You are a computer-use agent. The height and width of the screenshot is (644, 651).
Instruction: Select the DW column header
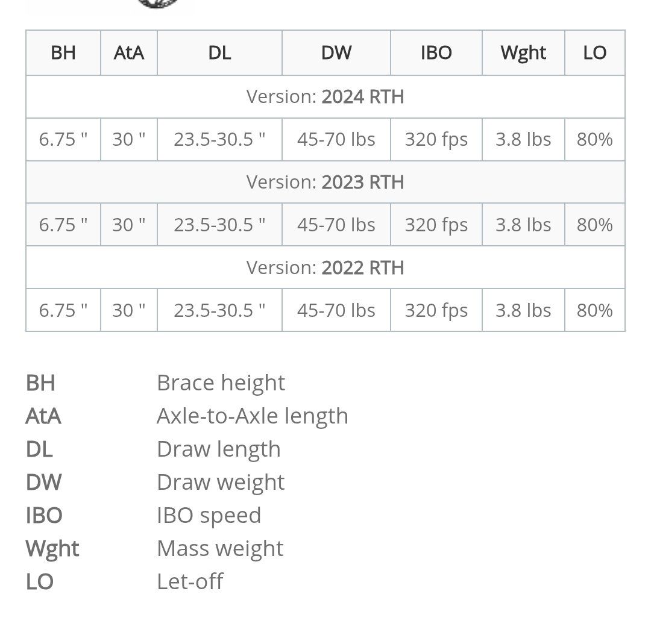(336, 52)
